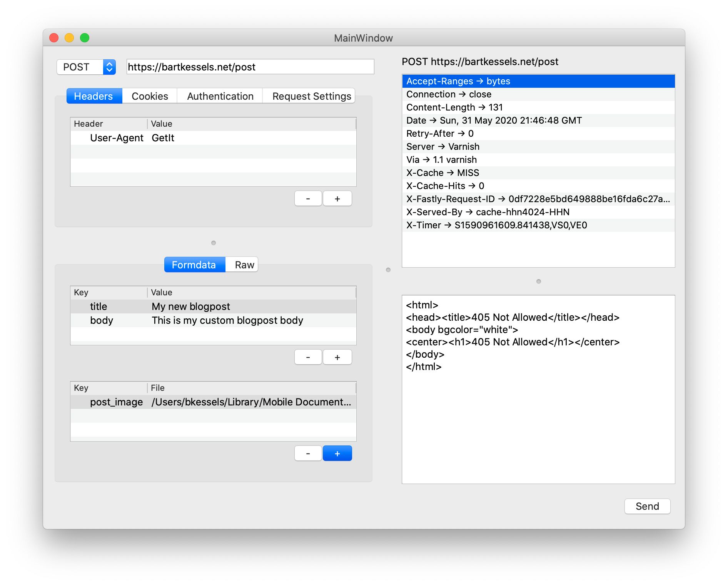Click the Send button
Screen dimensions: 728x586
tap(647, 506)
